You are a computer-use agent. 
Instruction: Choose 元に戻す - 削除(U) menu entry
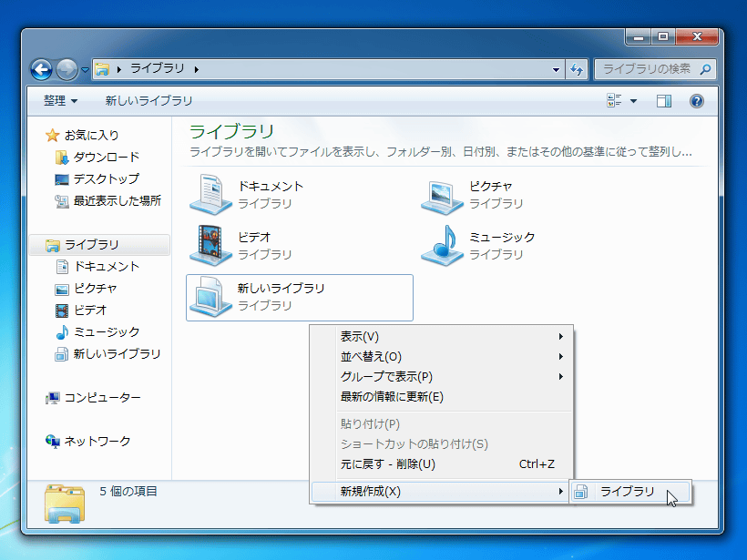tap(441, 464)
